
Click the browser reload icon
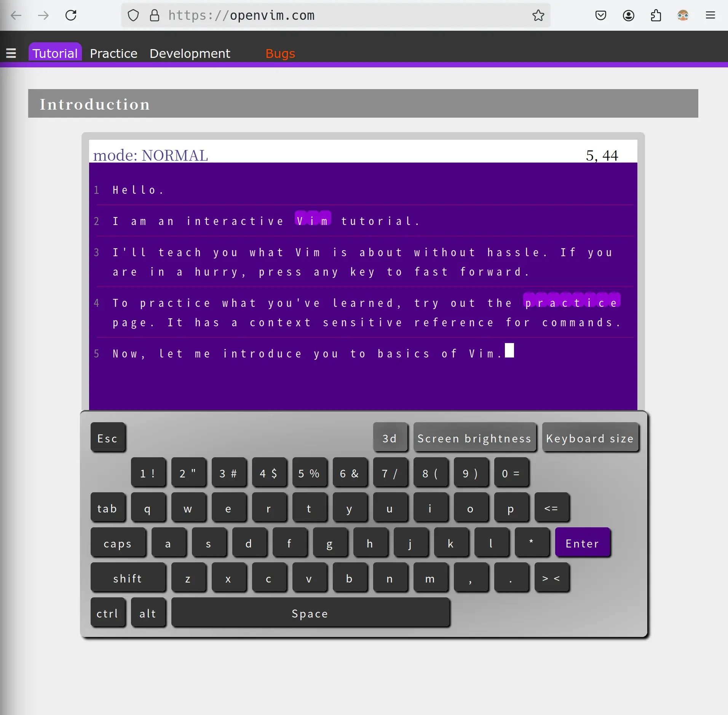click(x=71, y=15)
